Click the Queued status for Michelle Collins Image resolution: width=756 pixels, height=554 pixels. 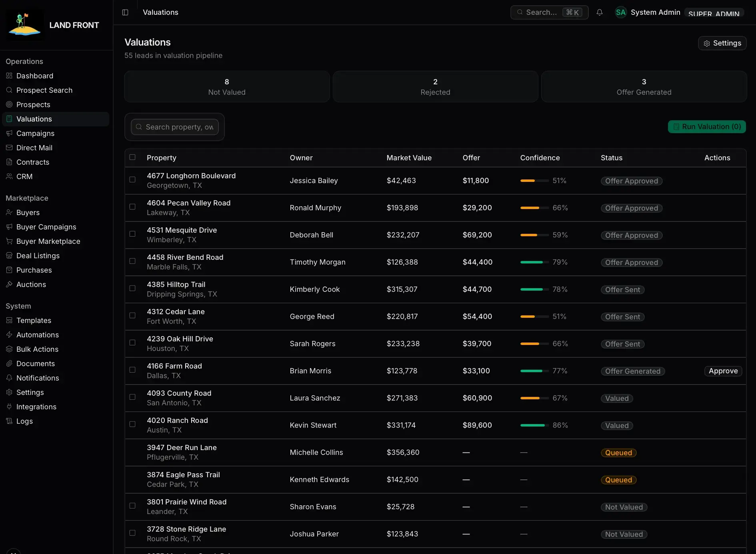pyautogui.click(x=618, y=453)
